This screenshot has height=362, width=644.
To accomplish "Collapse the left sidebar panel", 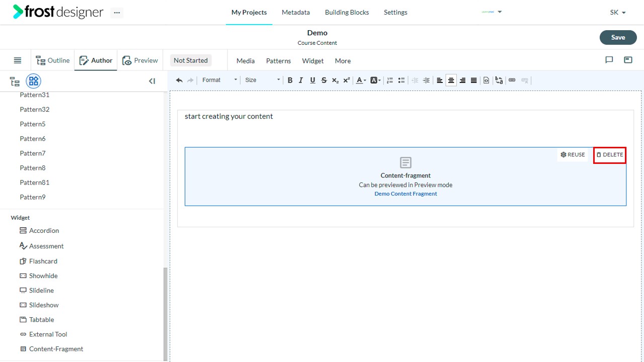I will [x=152, y=81].
